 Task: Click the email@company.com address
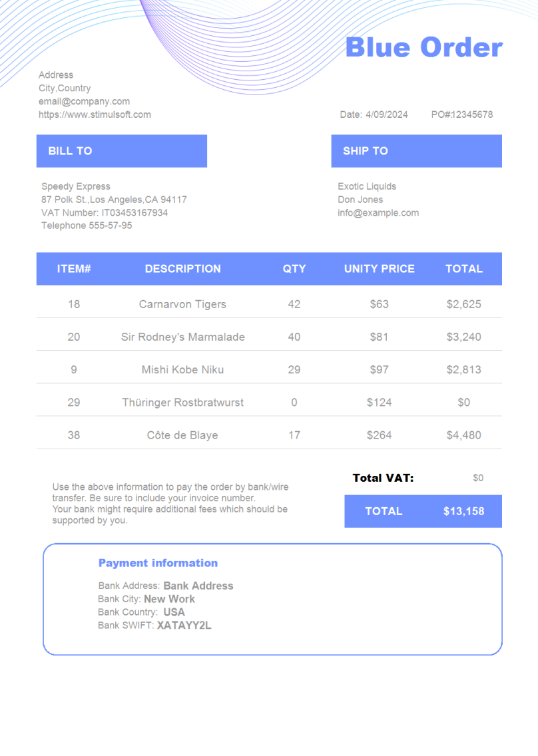84,101
